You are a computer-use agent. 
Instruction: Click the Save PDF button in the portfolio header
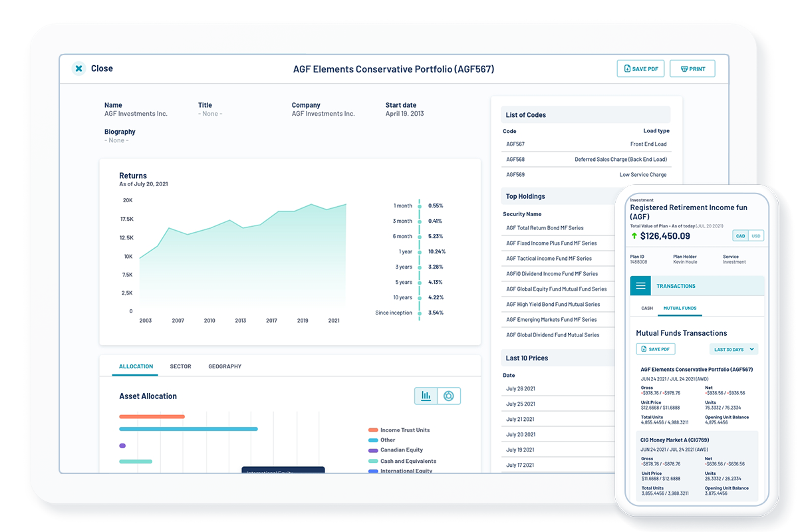coord(640,68)
